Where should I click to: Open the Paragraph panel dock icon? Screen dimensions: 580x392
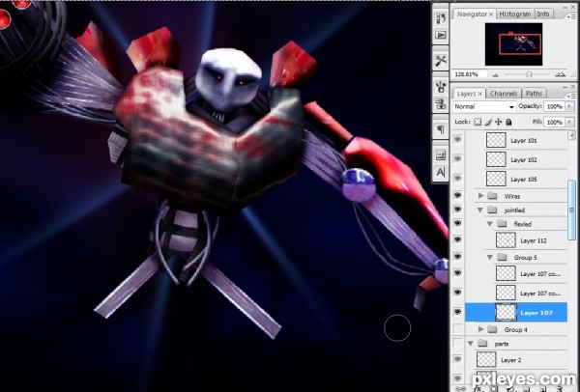[441, 129]
